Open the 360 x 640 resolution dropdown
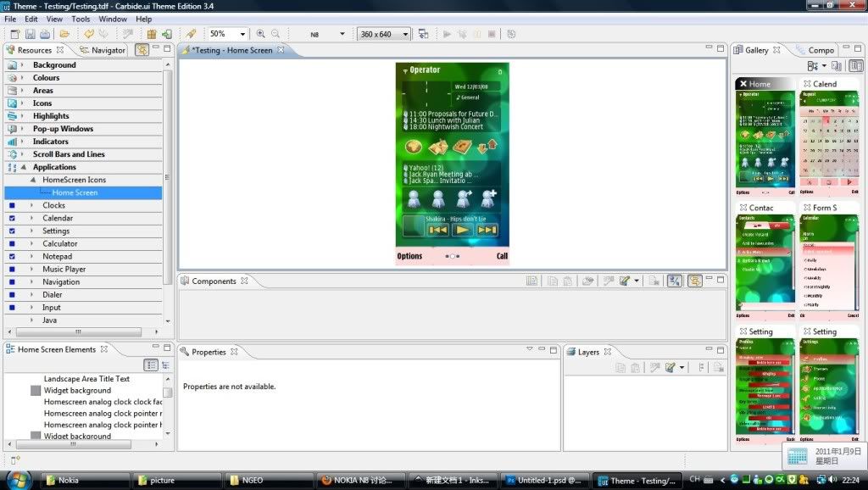Viewport: 868px width, 490px height. click(405, 35)
